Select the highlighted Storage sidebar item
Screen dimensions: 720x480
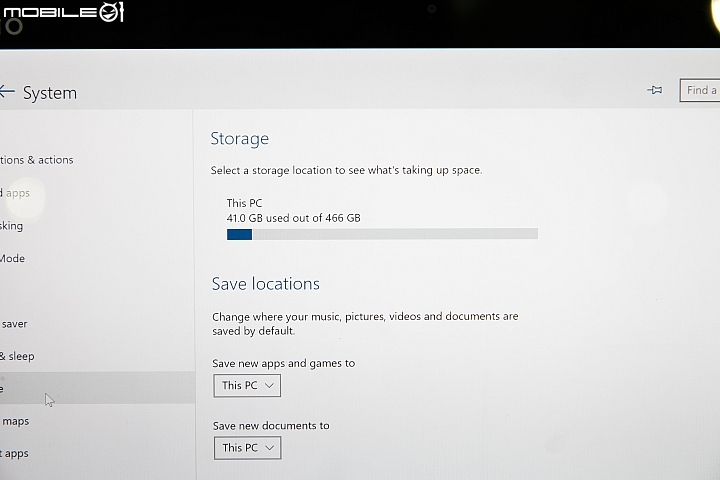(97, 388)
